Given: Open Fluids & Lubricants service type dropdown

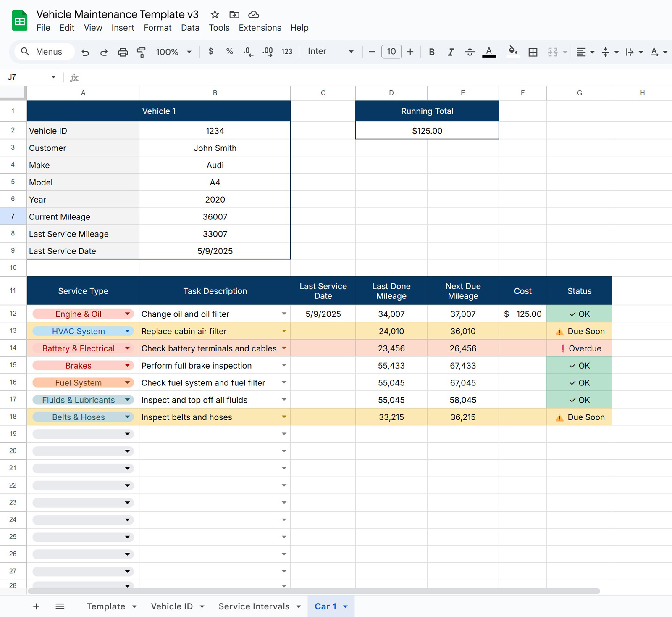Looking at the screenshot, I should 127,400.
